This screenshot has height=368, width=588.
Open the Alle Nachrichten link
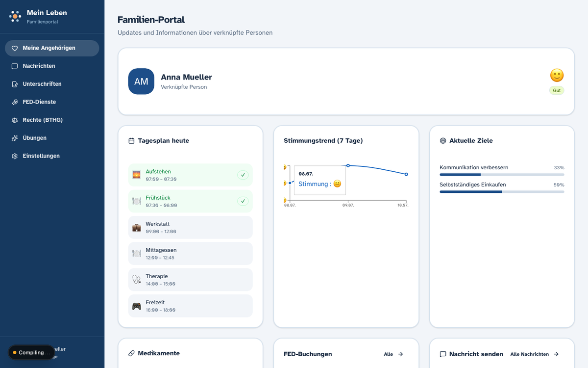[x=535, y=354]
